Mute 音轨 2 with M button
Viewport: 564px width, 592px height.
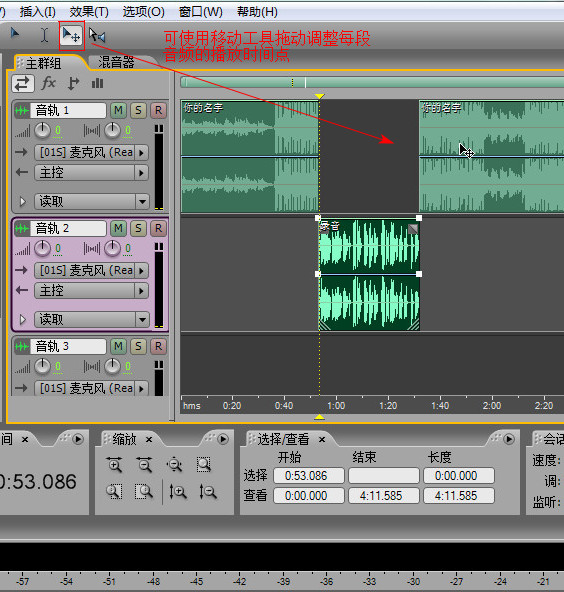[x=119, y=228]
